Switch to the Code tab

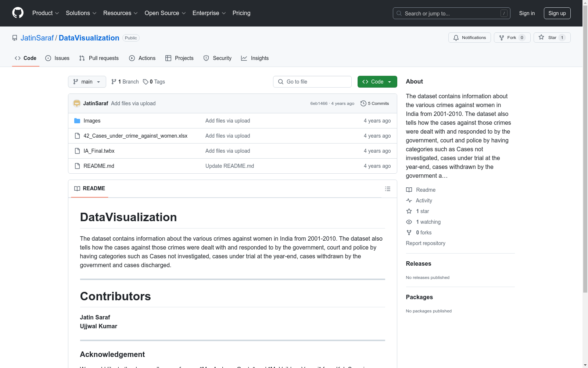coord(26,58)
